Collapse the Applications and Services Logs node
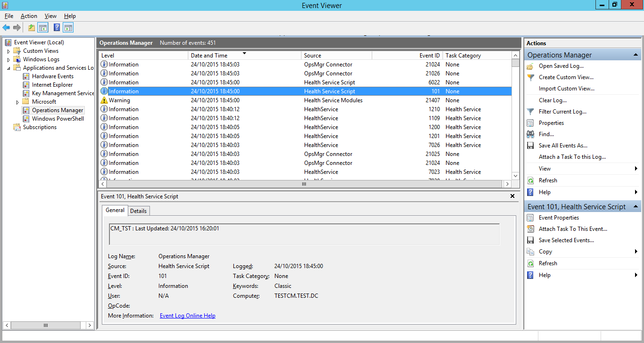 click(x=8, y=68)
